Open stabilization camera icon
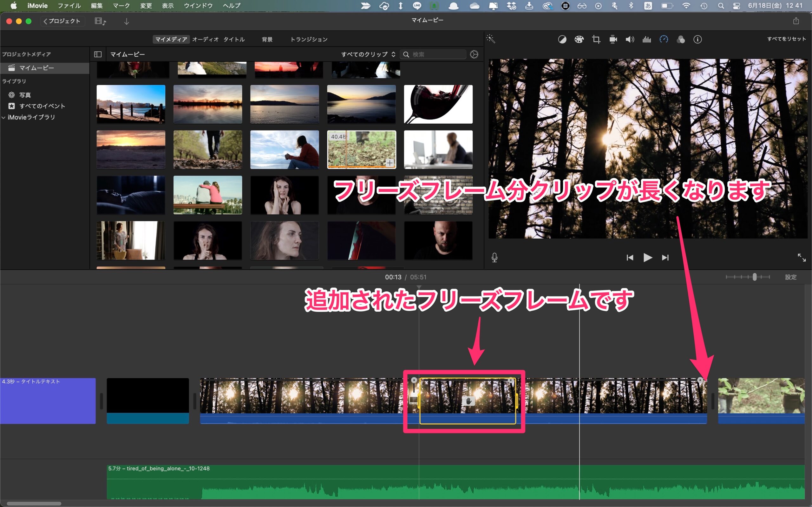Image resolution: width=812 pixels, height=507 pixels. [613, 40]
